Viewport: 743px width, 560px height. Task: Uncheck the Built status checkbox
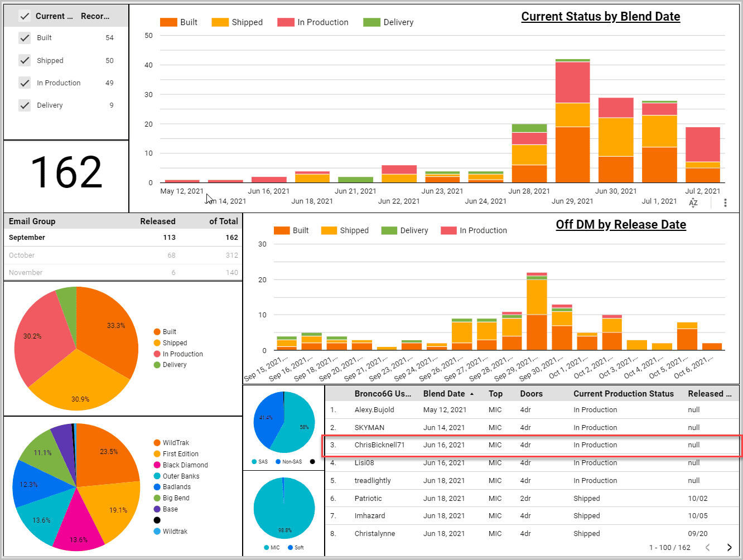pyautogui.click(x=25, y=38)
